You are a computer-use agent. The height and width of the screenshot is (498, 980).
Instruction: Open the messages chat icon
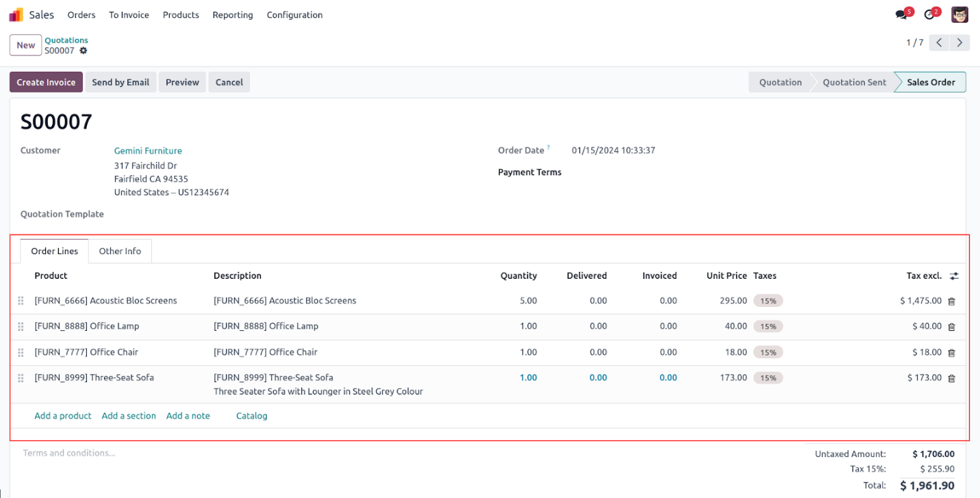(901, 15)
